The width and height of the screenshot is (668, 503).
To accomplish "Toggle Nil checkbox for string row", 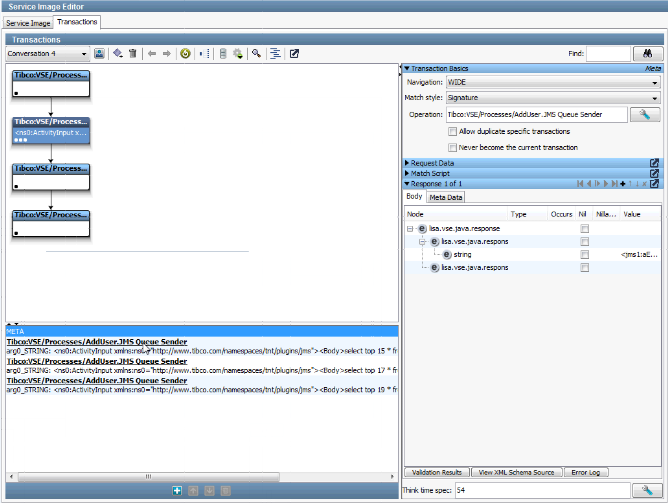I will point(585,255).
